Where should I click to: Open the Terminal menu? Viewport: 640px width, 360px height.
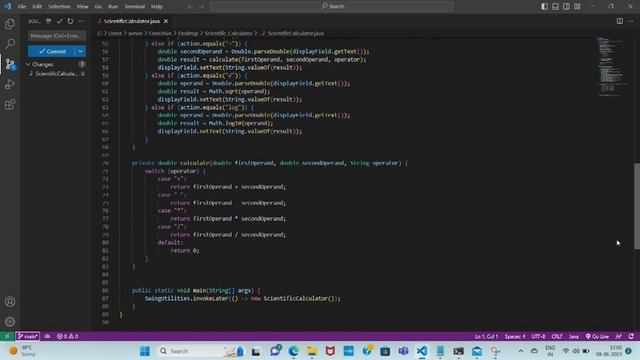135,7
